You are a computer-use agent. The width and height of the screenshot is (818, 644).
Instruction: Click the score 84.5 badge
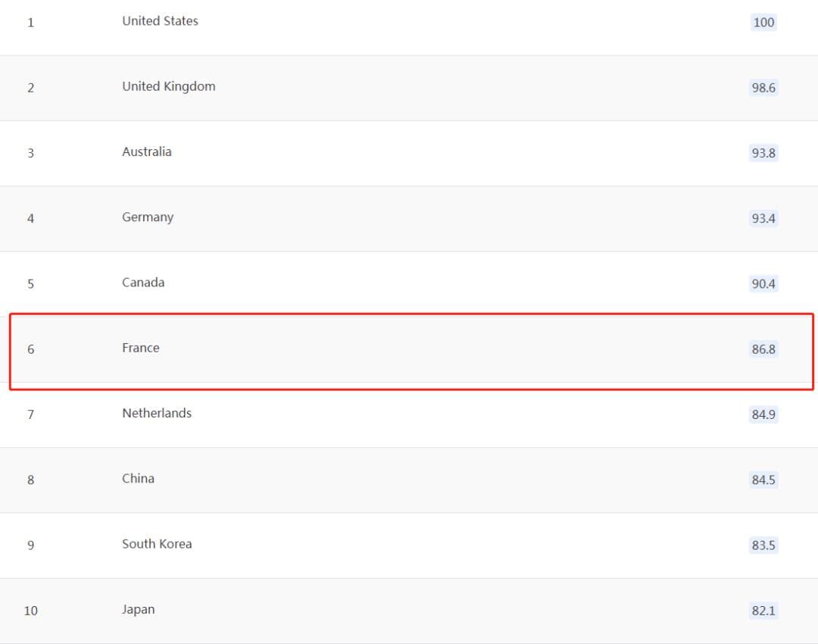click(763, 480)
